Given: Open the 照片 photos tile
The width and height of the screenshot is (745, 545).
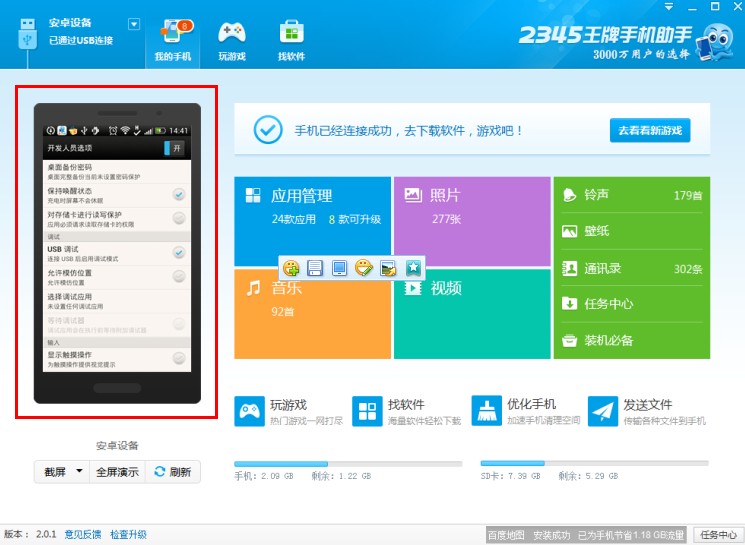Looking at the screenshot, I should coord(472,221).
